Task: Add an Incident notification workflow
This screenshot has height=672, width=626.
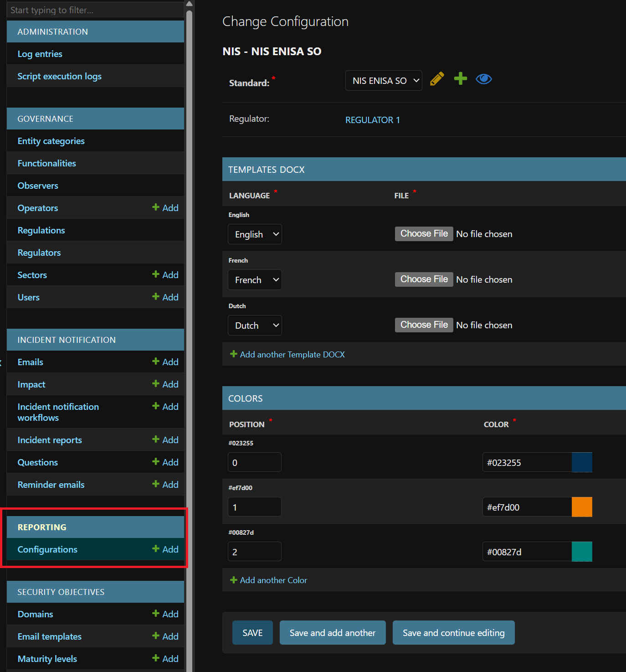Action: (165, 407)
